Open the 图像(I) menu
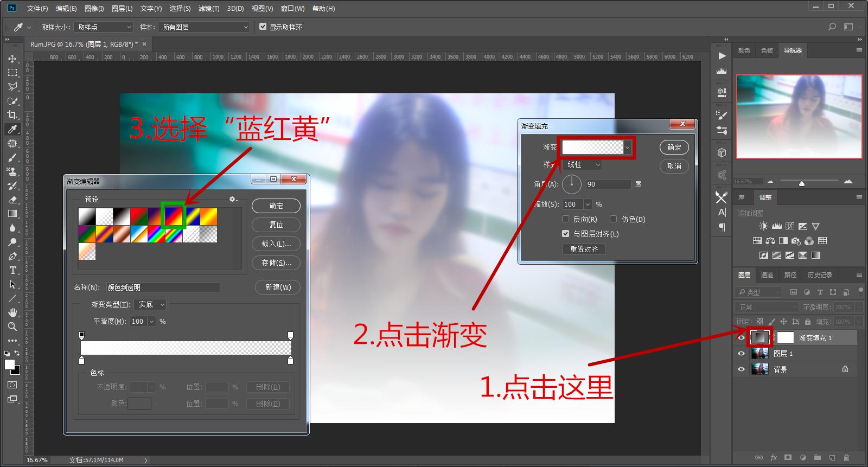This screenshot has height=467, width=868. (x=94, y=9)
